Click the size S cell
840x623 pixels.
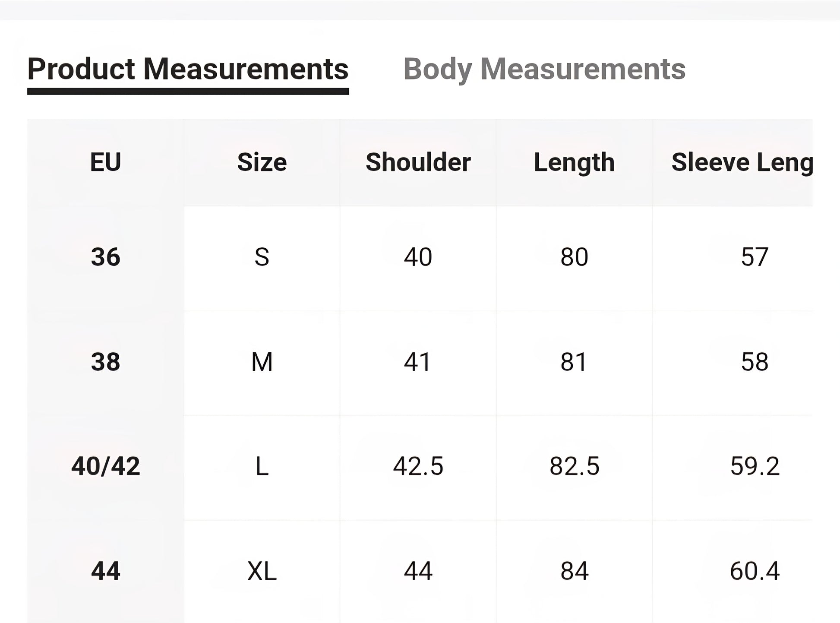(x=262, y=257)
